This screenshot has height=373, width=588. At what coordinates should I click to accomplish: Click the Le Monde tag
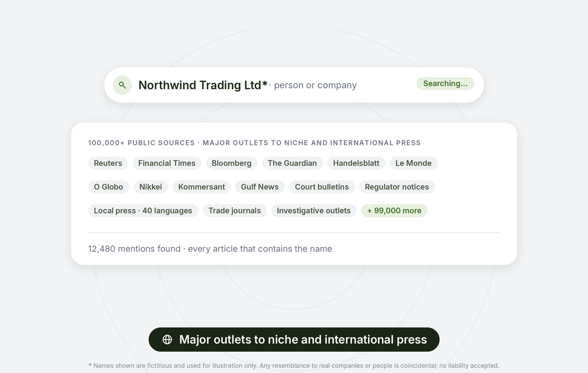click(413, 163)
